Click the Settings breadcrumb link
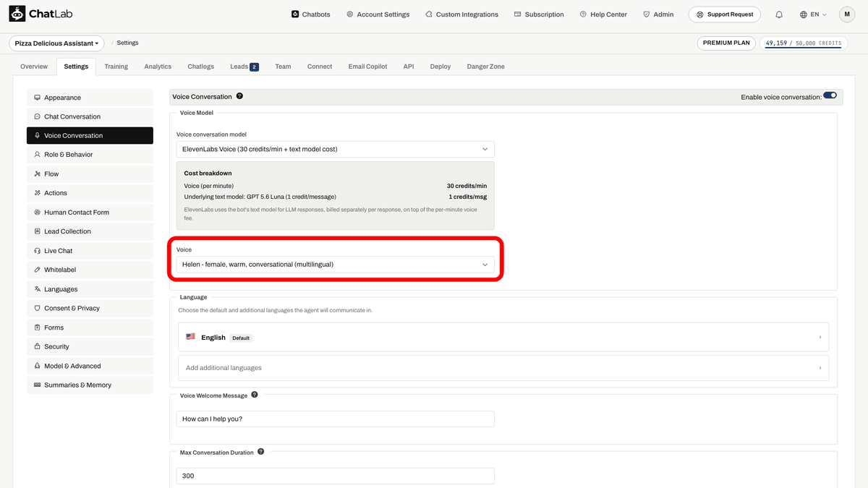 click(127, 43)
